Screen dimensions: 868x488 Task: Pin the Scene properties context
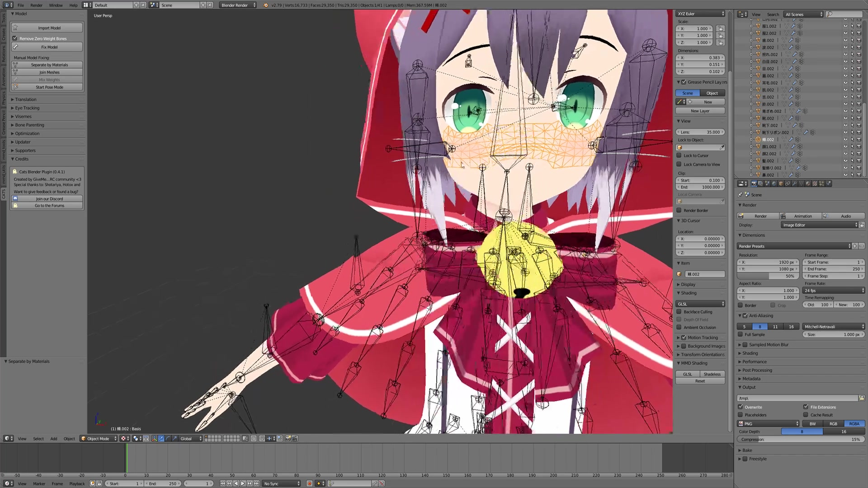pyautogui.click(x=740, y=195)
